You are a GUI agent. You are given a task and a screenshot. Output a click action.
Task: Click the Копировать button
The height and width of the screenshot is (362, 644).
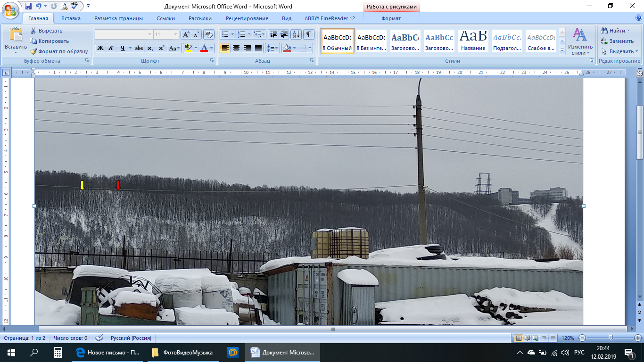(50, 41)
